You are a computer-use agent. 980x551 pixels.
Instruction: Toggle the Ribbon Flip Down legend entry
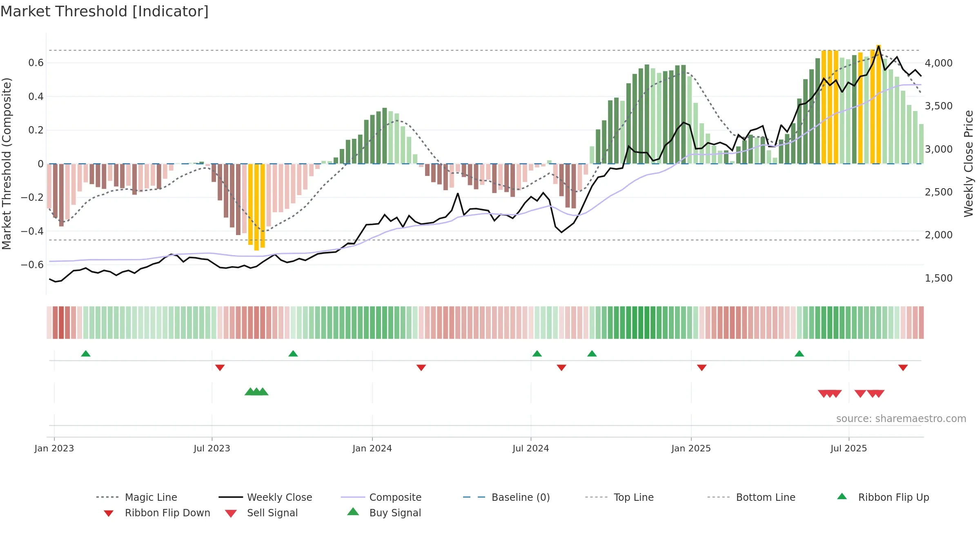tap(157, 513)
